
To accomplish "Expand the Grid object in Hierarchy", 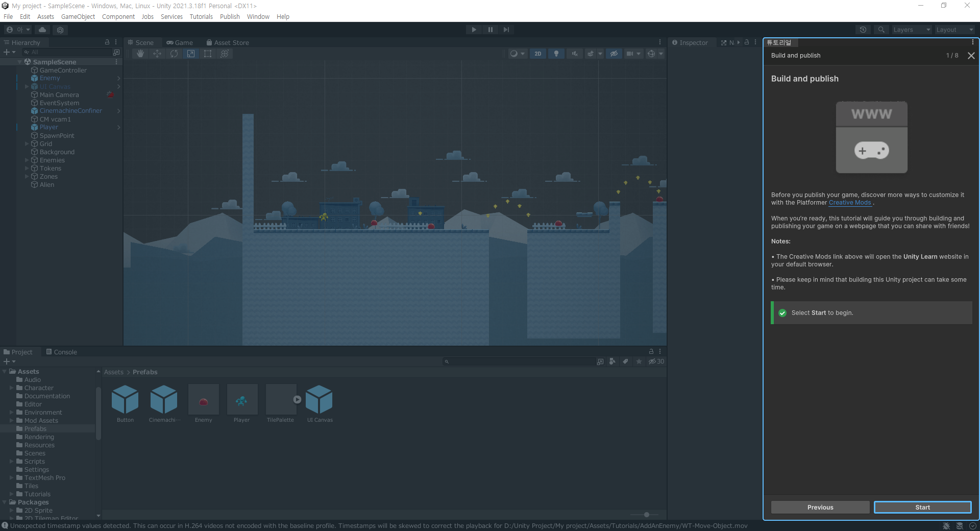I will pyautogui.click(x=27, y=144).
